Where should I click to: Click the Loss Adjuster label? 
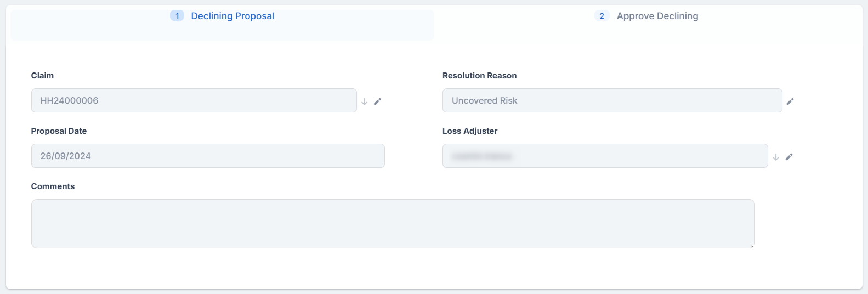(470, 131)
